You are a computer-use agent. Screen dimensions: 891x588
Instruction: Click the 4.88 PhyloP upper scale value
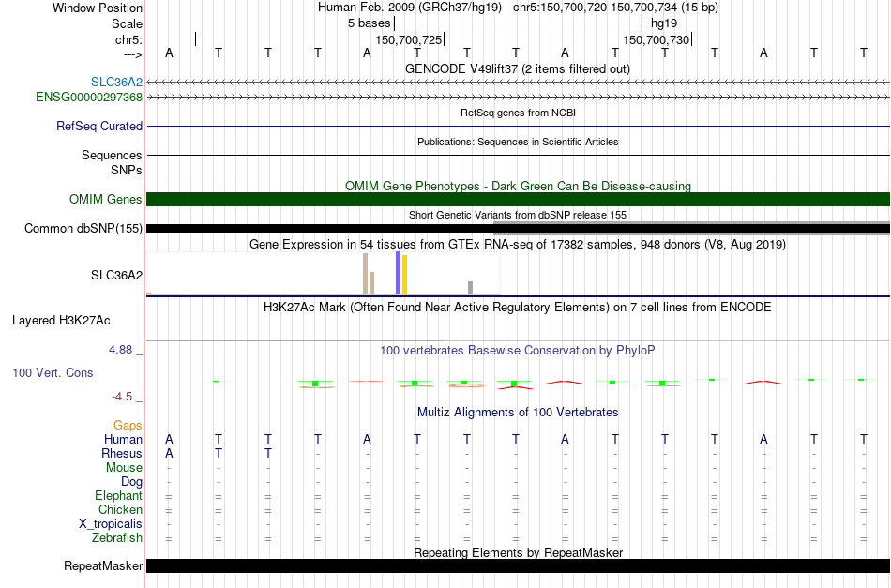[x=120, y=350]
